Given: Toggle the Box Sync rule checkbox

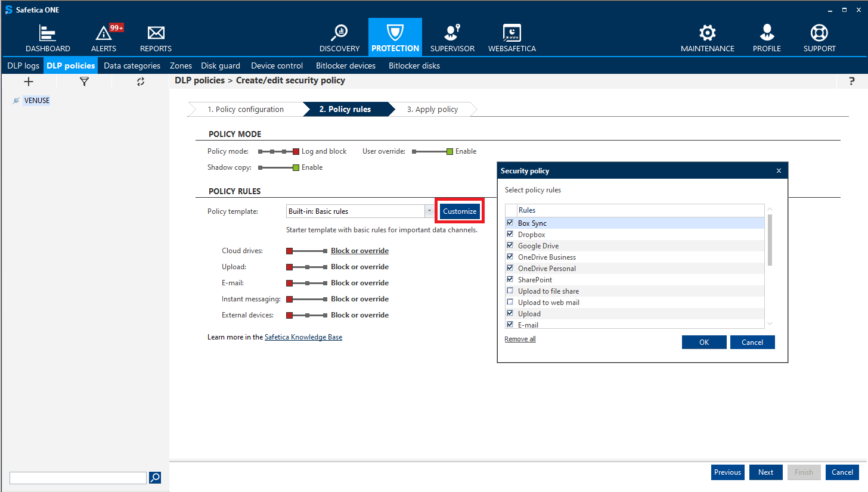Looking at the screenshot, I should pos(510,223).
